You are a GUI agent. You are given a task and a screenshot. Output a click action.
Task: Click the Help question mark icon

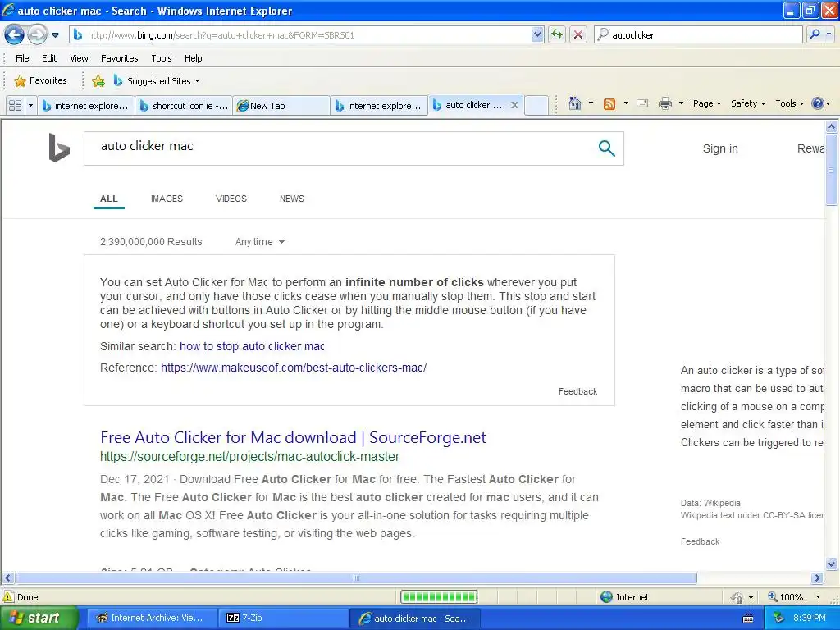(x=818, y=103)
